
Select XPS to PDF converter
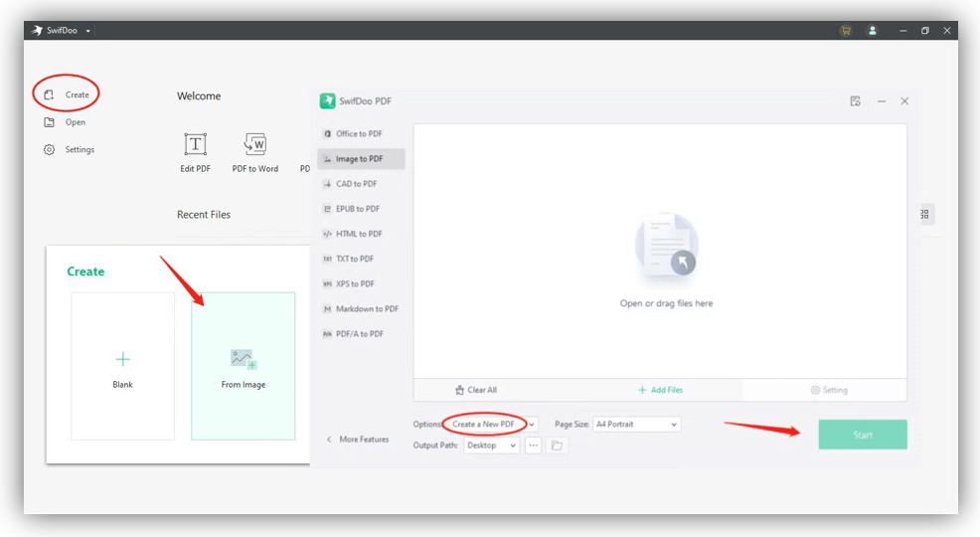(x=361, y=283)
